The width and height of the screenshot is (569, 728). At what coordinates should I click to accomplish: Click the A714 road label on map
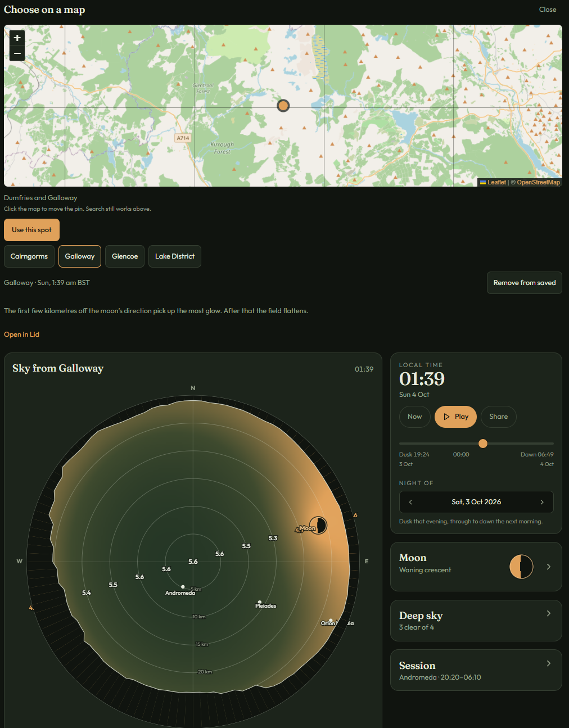click(x=183, y=138)
